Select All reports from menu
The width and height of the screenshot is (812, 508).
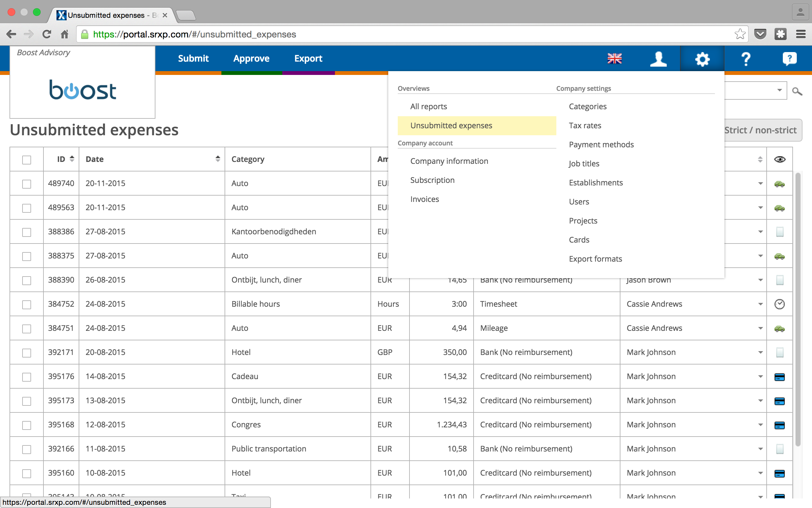429,106
